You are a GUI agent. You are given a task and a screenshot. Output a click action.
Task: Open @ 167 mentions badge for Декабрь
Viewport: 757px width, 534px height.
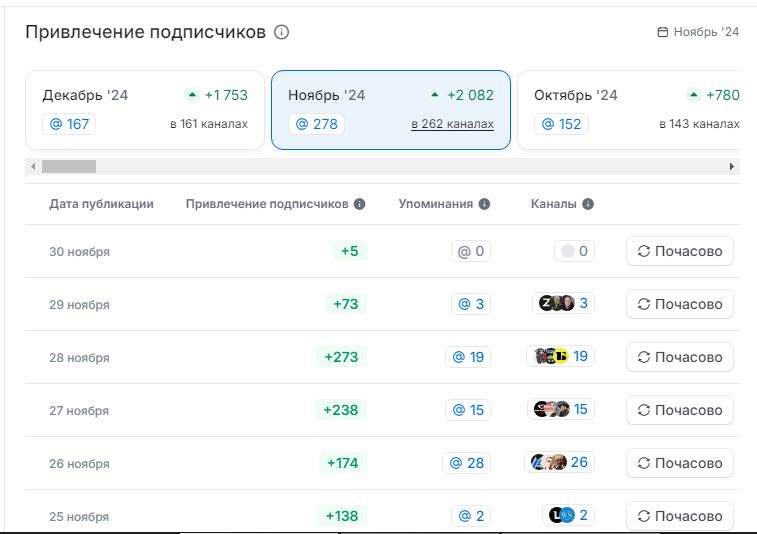tap(70, 124)
